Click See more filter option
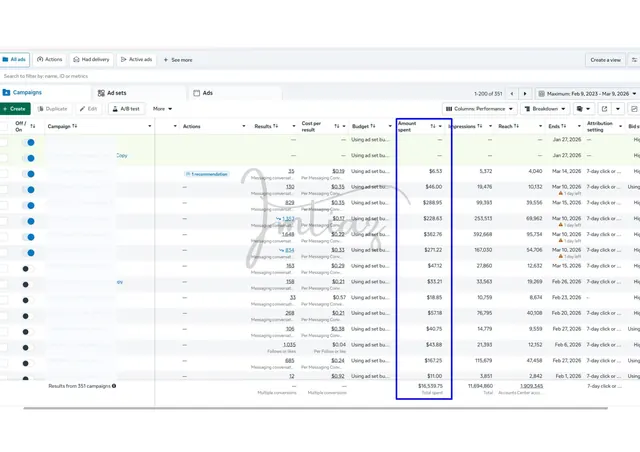Image resolution: width=640 pixels, height=452 pixels. 178,60
